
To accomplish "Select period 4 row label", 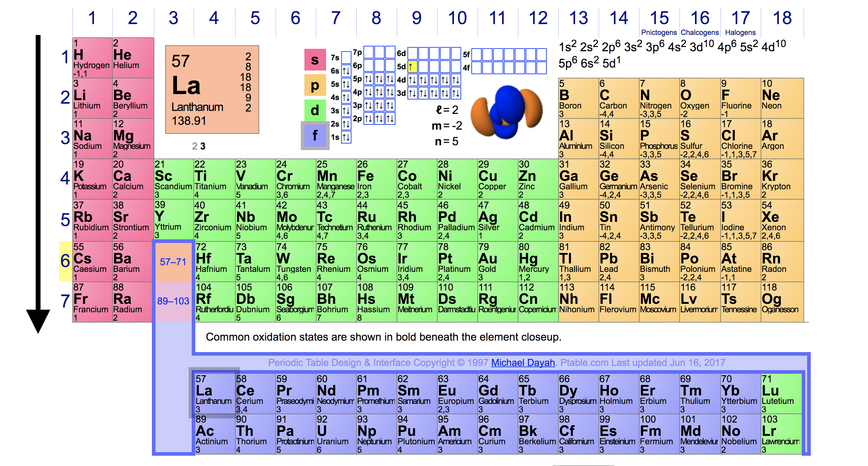I will 65,178.
